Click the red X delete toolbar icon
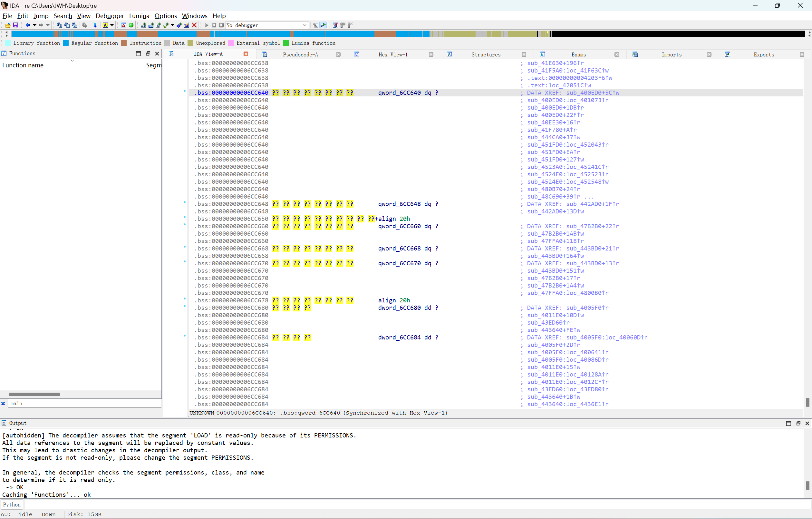 pos(194,25)
